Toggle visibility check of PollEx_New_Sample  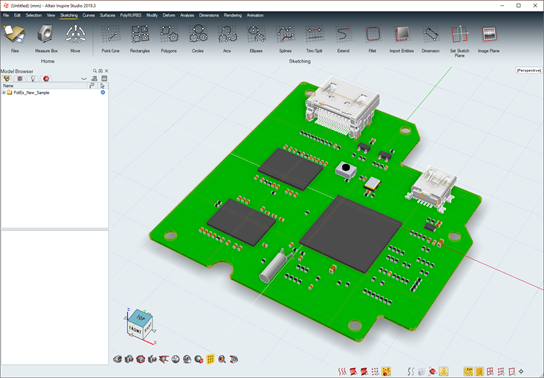pos(103,93)
